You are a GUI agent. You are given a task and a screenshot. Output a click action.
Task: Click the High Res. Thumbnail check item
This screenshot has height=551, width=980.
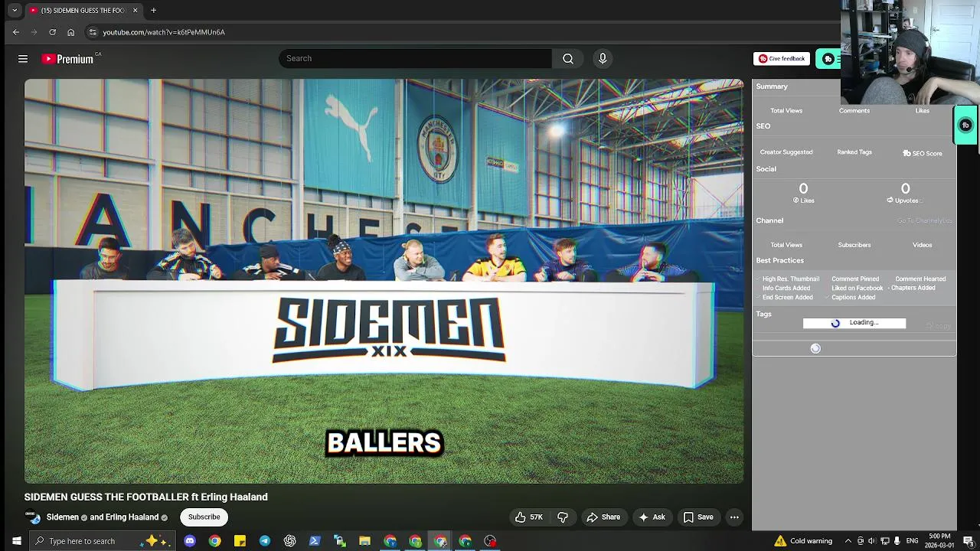(x=788, y=279)
